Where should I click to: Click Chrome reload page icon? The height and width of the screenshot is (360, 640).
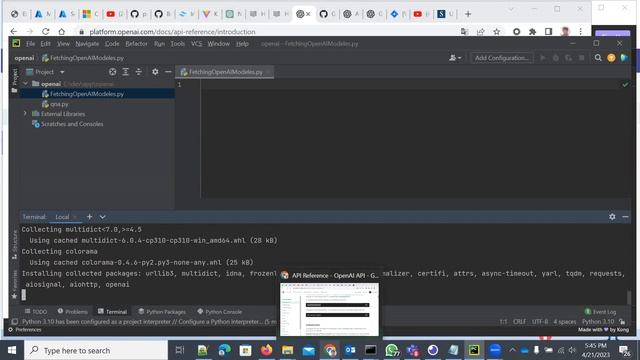pyautogui.click(x=46, y=31)
